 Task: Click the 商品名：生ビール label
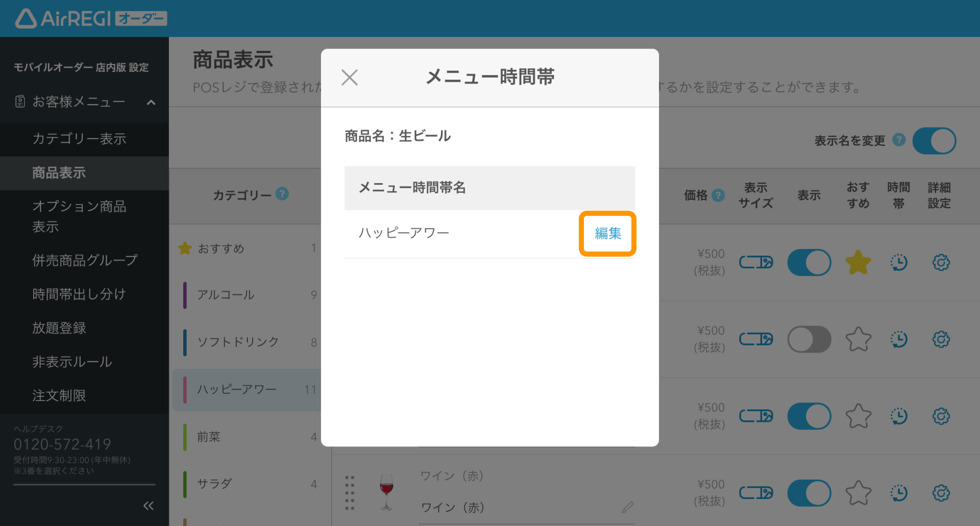(x=398, y=136)
